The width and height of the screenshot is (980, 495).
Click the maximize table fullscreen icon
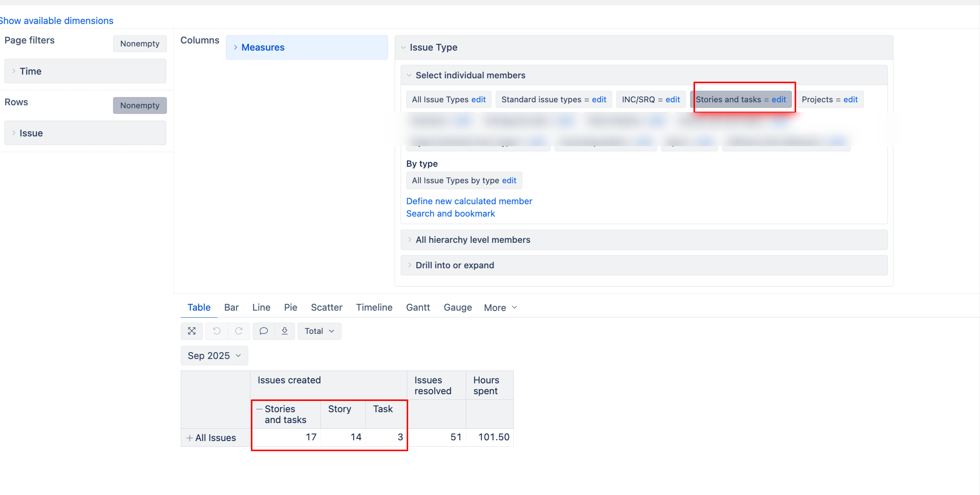click(192, 331)
